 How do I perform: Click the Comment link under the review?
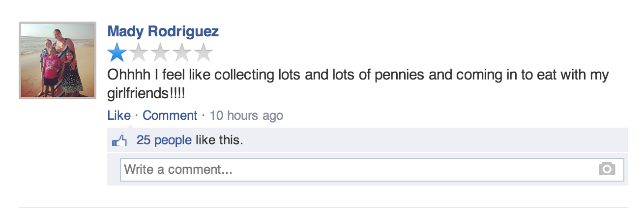pyautogui.click(x=170, y=116)
